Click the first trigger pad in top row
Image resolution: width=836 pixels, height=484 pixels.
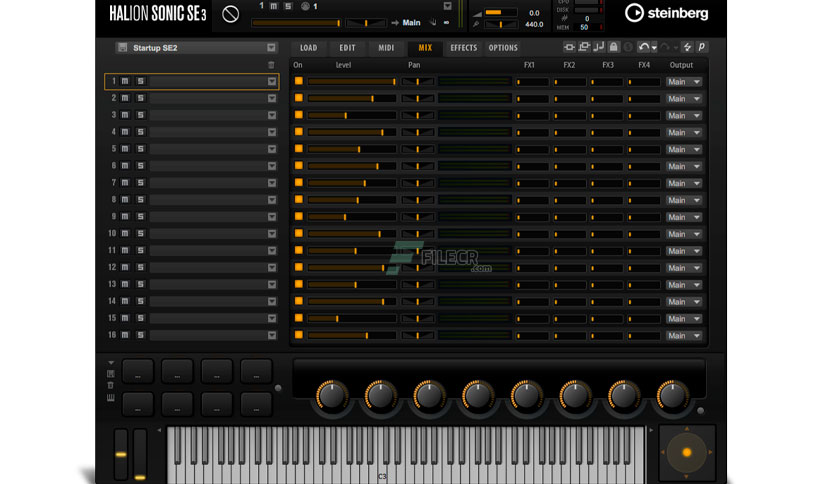[x=138, y=371]
